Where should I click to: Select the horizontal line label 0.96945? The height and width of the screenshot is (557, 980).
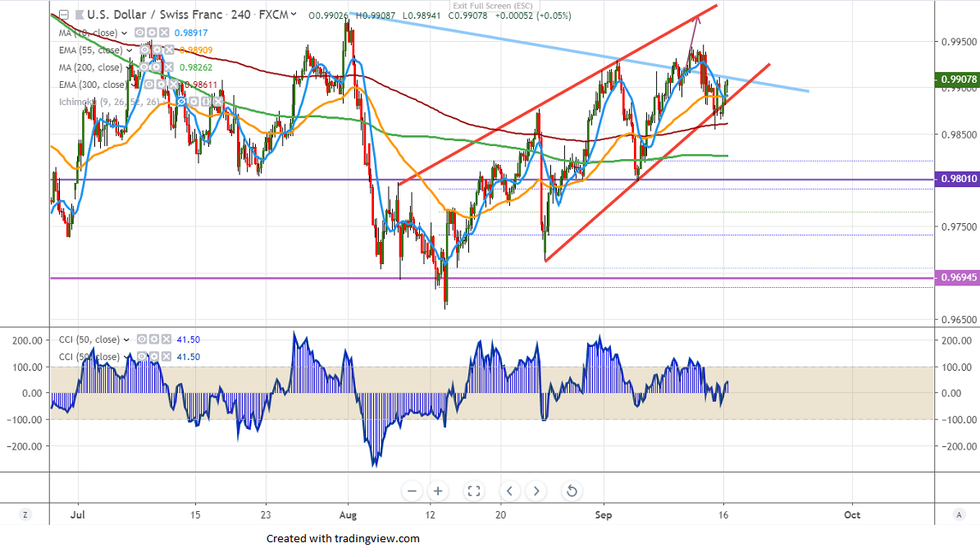957,277
